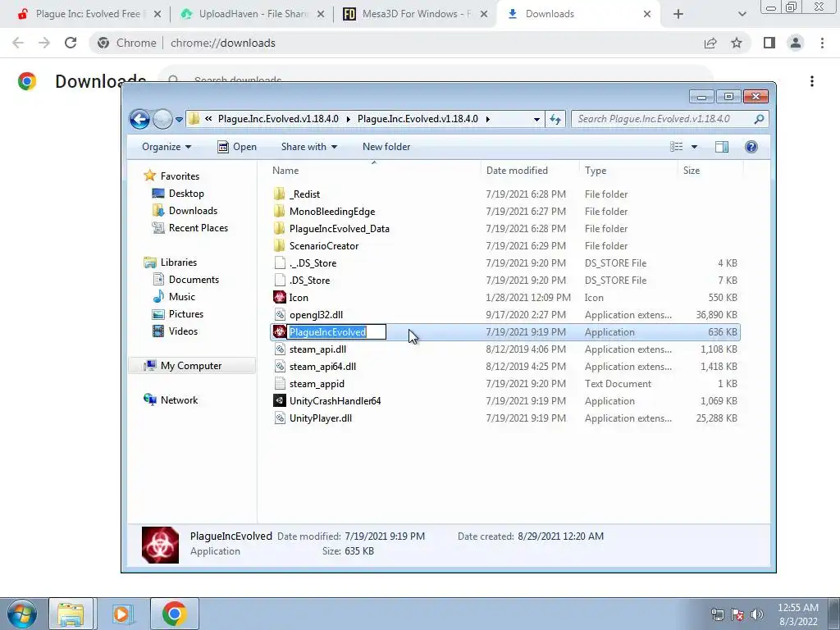
Task: Open Windows Explorer from taskbar
Action: coord(71,614)
